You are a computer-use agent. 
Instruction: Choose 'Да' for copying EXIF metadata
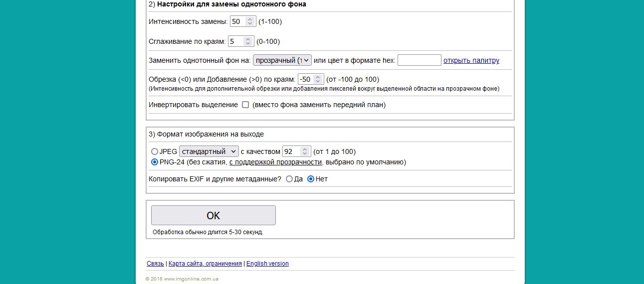click(289, 179)
